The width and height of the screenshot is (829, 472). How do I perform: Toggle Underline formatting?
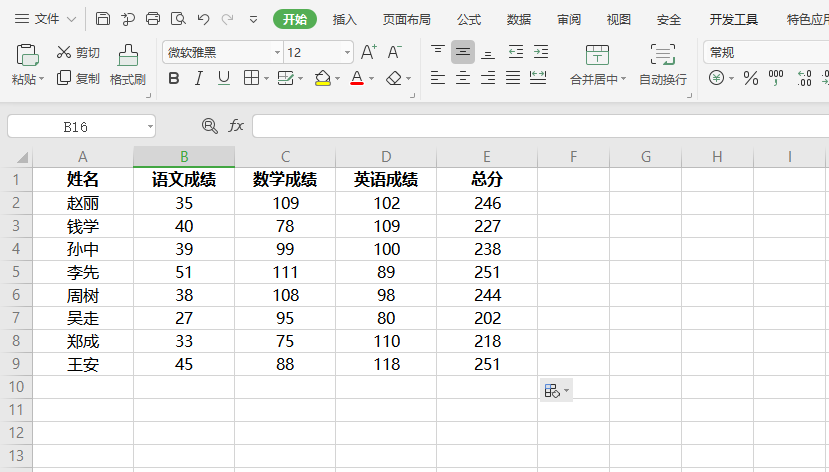click(223, 78)
